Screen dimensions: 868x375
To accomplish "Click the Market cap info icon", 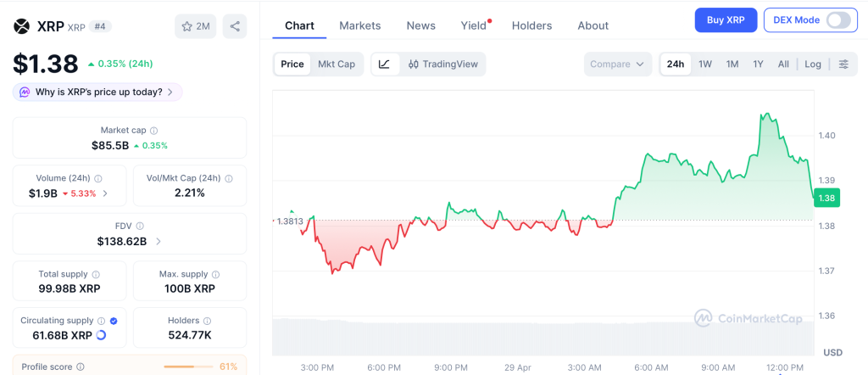I will [153, 131].
